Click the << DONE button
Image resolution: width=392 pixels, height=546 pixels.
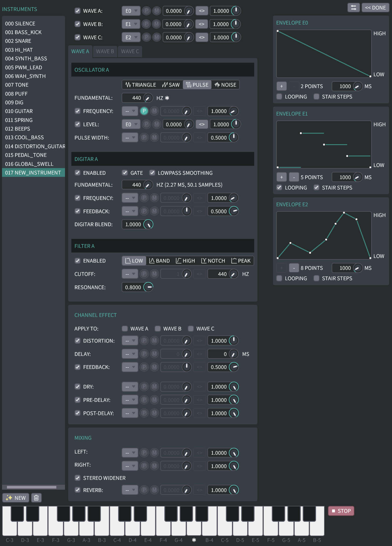pos(375,8)
